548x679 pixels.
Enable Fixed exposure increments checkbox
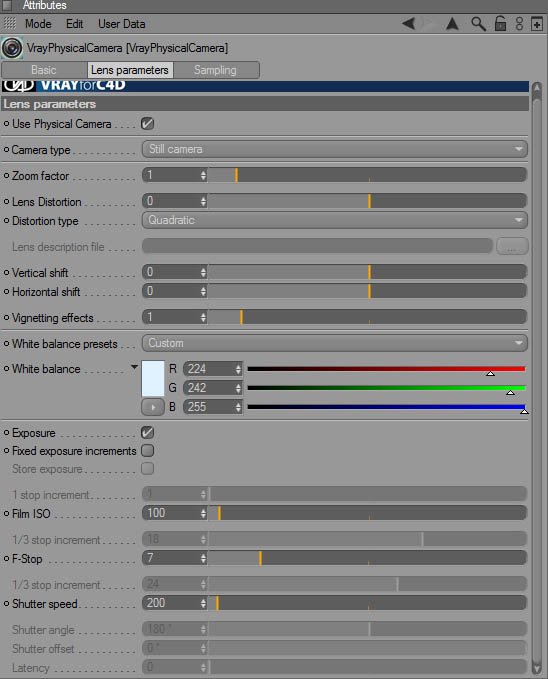coord(147,451)
